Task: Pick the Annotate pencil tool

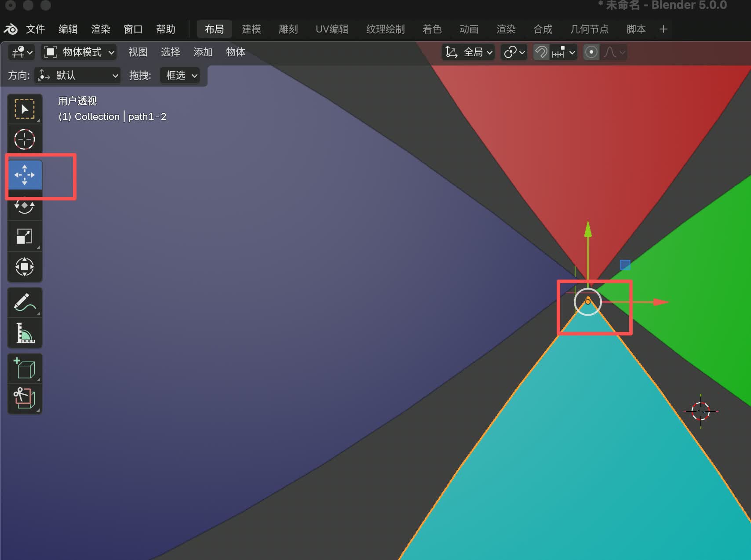Action: tap(25, 302)
